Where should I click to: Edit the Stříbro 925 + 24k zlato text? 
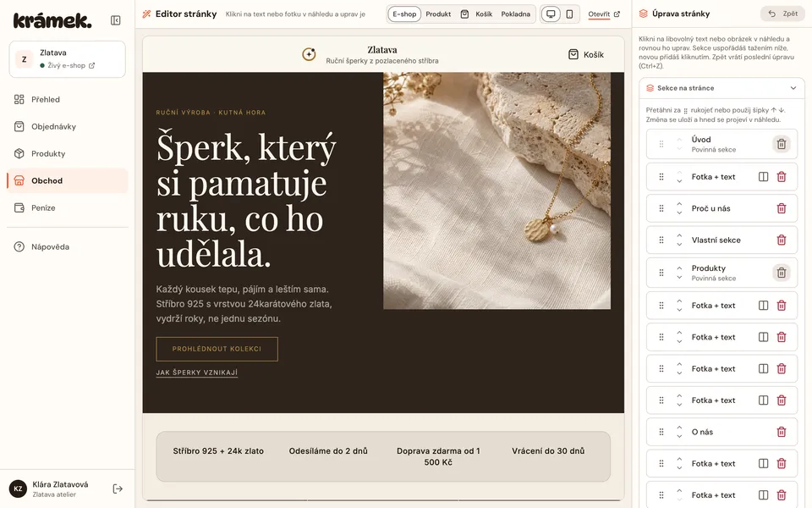coord(218,451)
